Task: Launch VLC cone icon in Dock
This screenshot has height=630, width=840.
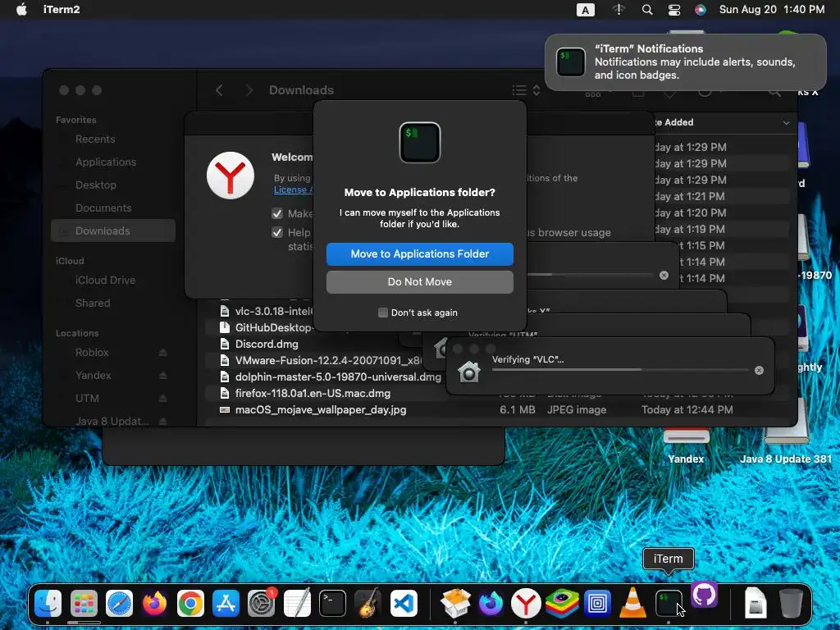Action: 632,603
